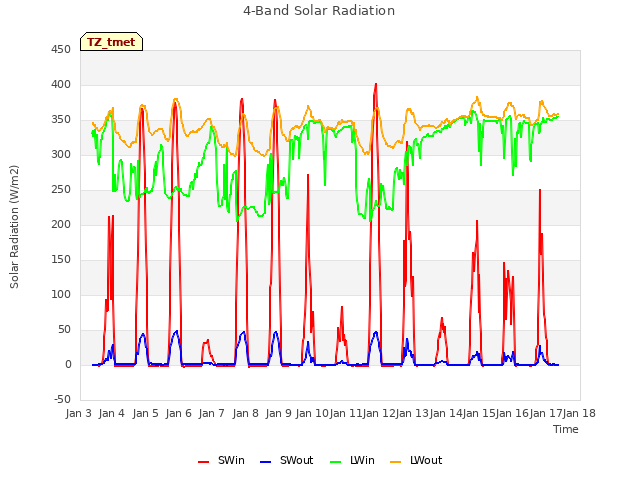Click the Solar Radiation (W/m2) axis label
Screen dimensions: 640x480
click(14, 227)
